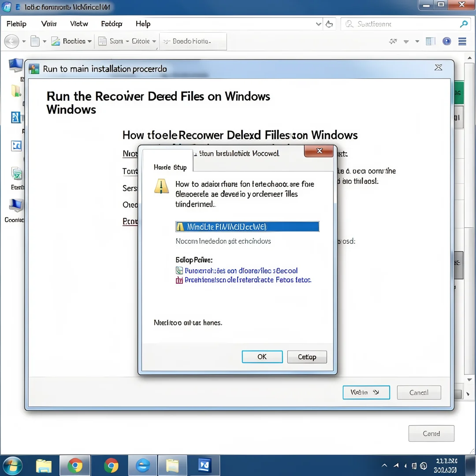Viewport: 476px width, 476px height.
Task: Show hidden tray icons chevron
Action: pos(384,465)
